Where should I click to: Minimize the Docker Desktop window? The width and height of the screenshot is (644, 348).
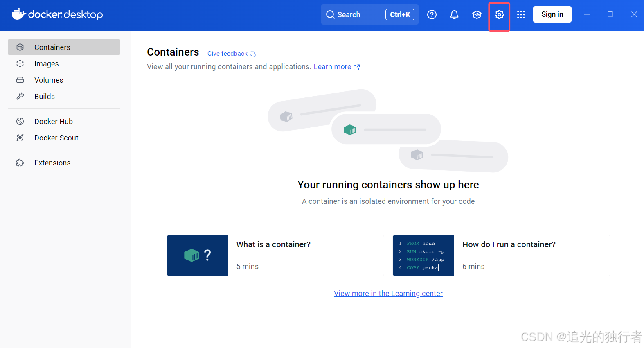point(587,14)
